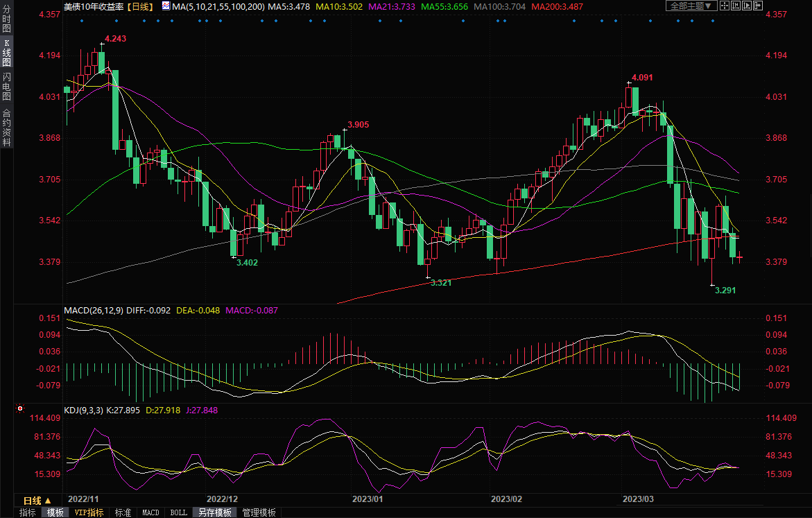Expand the 日线 period selector
Image resolution: width=812 pixels, height=518 pixels.
[37, 501]
